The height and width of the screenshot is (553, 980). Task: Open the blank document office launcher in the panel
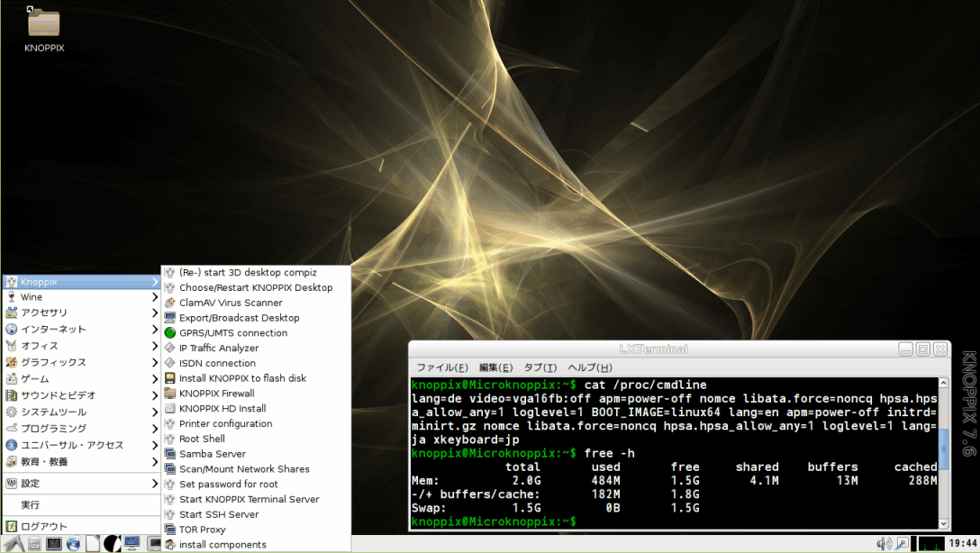click(93, 544)
